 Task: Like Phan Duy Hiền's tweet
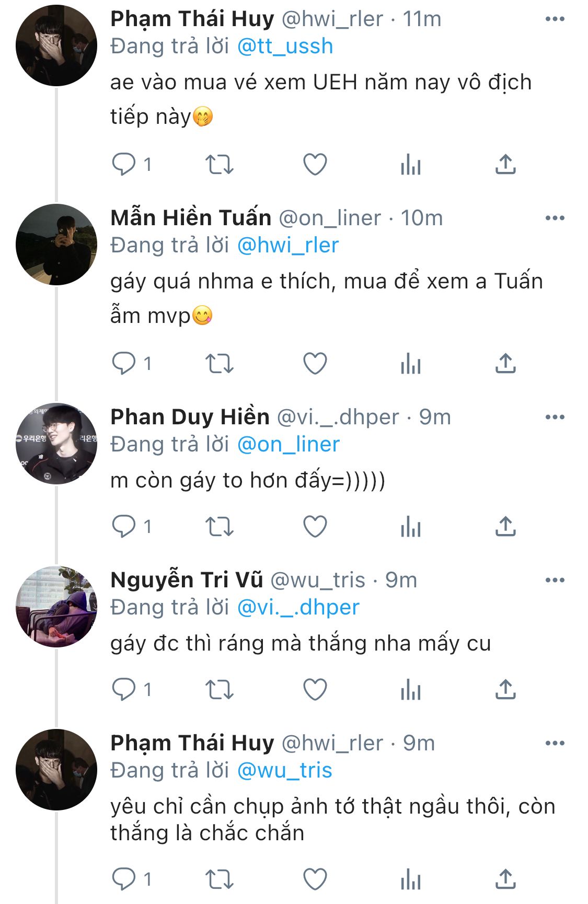[315, 527]
